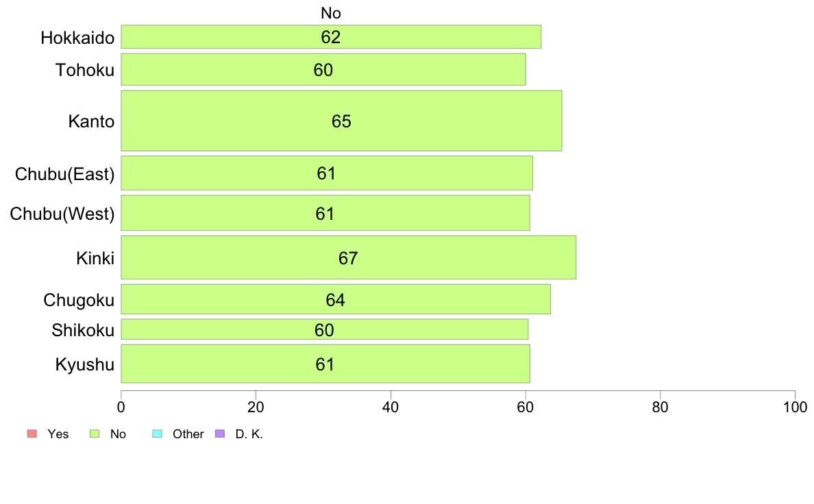Image resolution: width=814 pixels, height=504 pixels.
Task: Click the purple D. K. legend swatch
Action: click(220, 434)
